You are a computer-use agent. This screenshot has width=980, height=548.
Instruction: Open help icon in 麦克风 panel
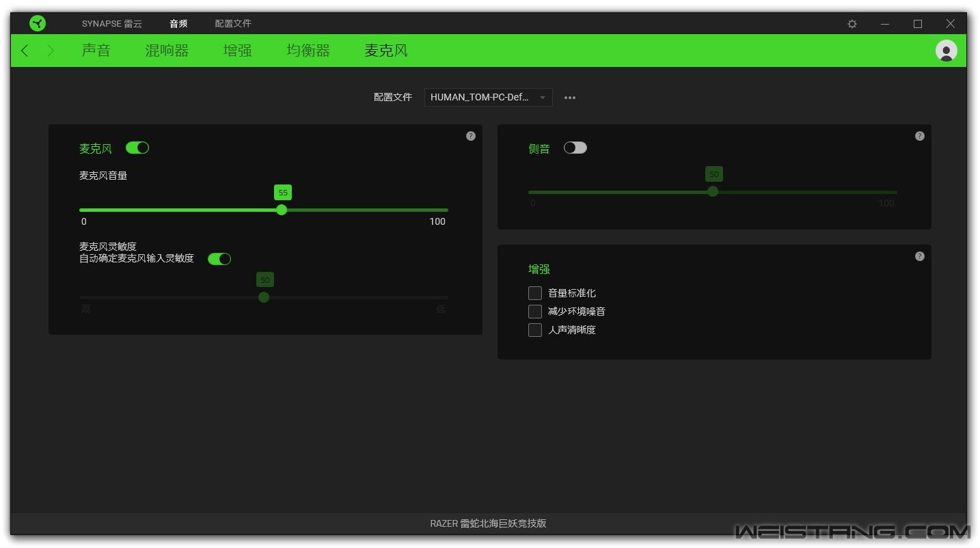pyautogui.click(x=470, y=136)
